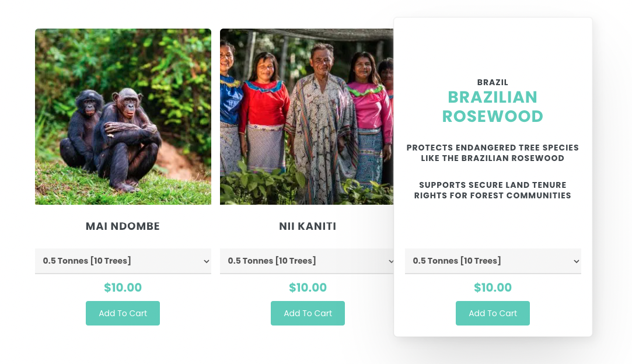Viewport: 632px width, 364px height.
Task: Add Brazilian Rosewood to cart
Action: pos(493,313)
